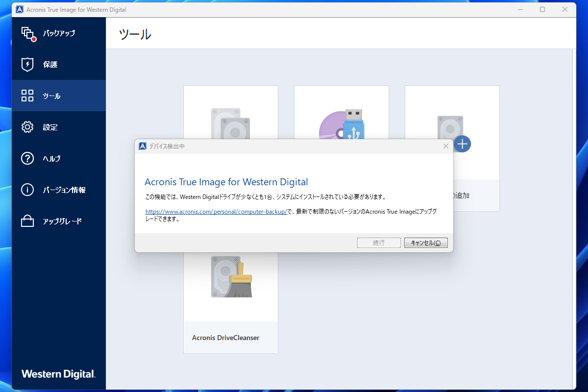Click the Acronis DriveCleanser tile label
588x392 pixels.
coord(225,338)
